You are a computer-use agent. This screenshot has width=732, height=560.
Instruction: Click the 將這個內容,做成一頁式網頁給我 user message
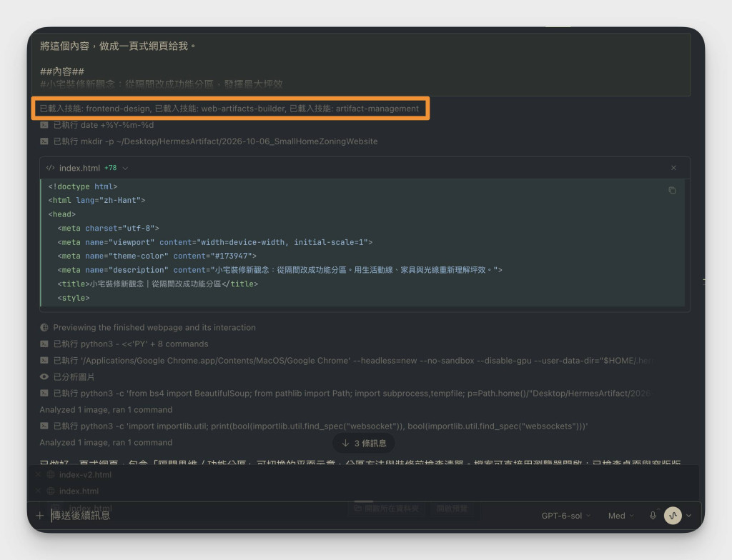coord(118,46)
